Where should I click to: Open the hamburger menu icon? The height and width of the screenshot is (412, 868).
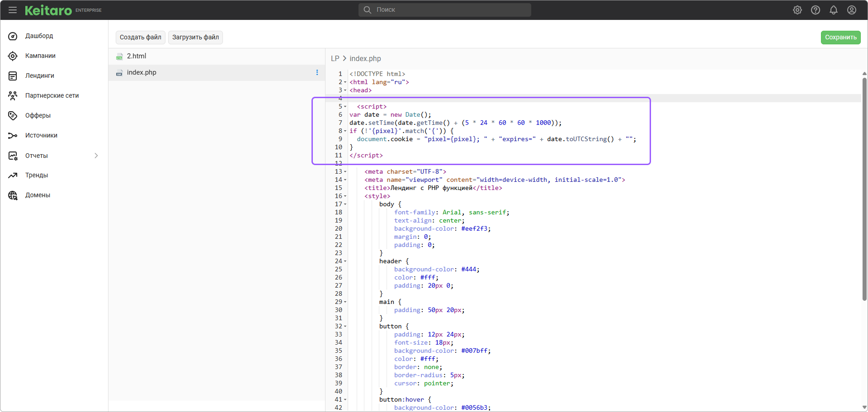tap(13, 10)
